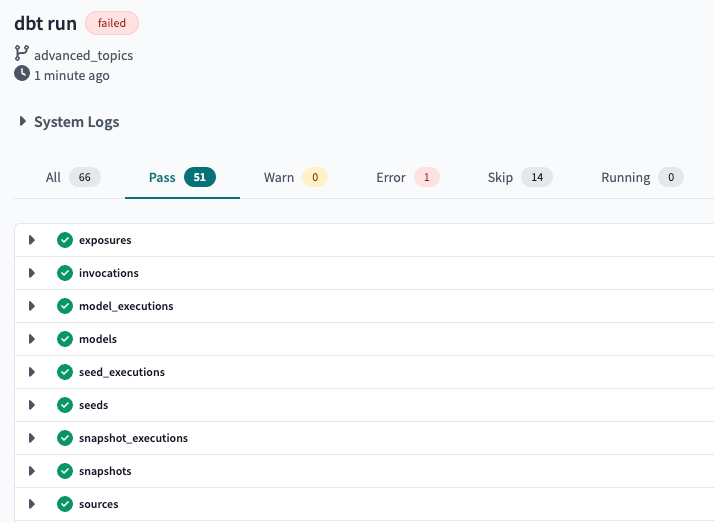This screenshot has width=714, height=523.
Task: Expand the snapshots row
Action: coord(31,471)
